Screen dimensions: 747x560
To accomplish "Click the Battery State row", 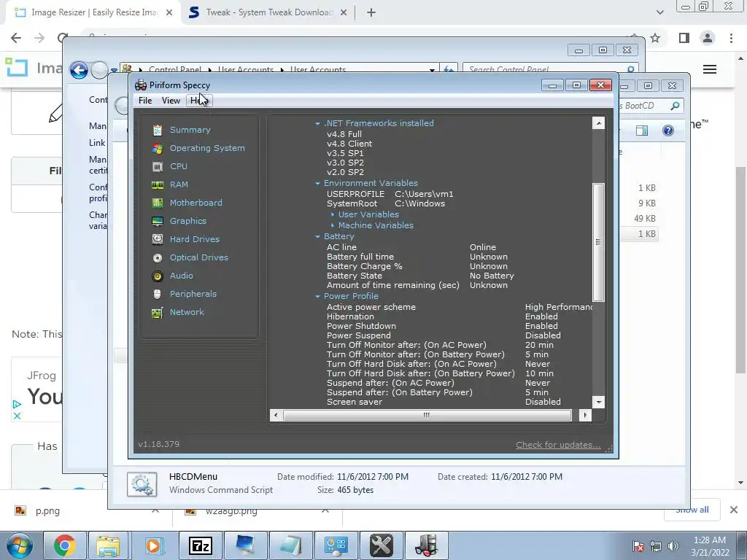I will point(420,276).
